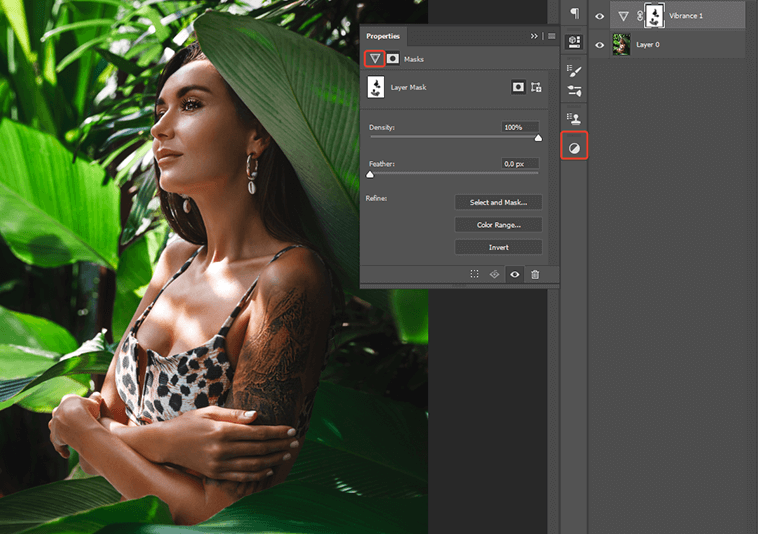The image size is (758, 534).
Task: Click the Density slider handle
Action: pos(538,138)
